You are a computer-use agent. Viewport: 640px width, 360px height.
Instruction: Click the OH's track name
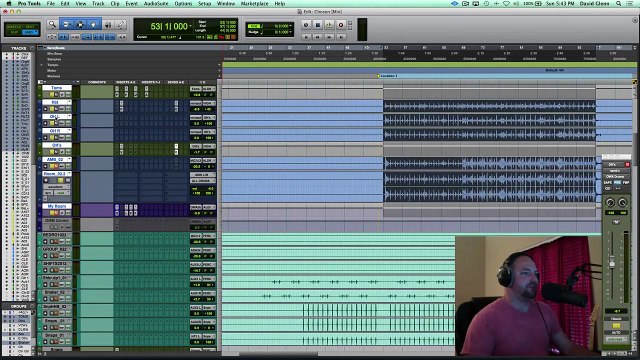coord(56,145)
